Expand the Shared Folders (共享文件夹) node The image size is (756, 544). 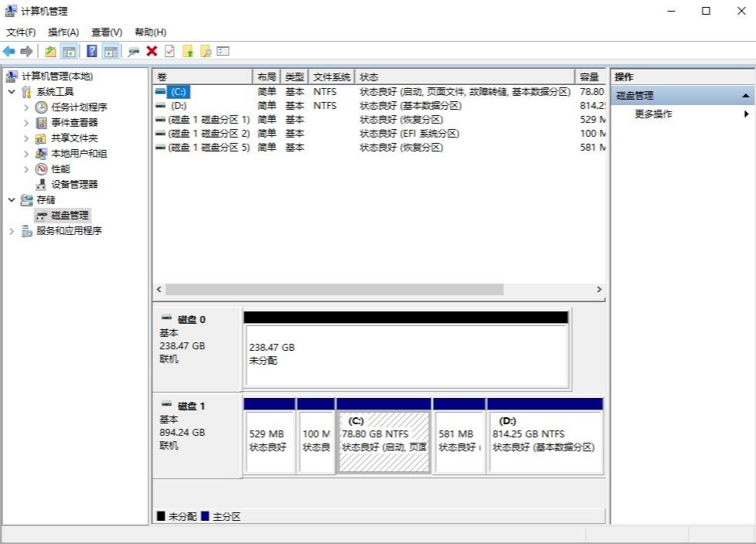coord(26,138)
